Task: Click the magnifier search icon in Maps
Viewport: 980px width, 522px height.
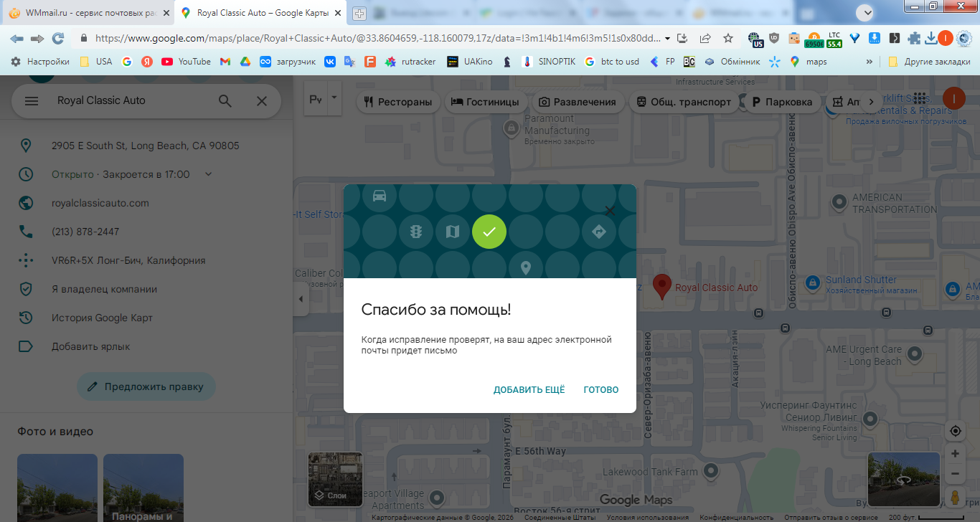Action: 225,101
